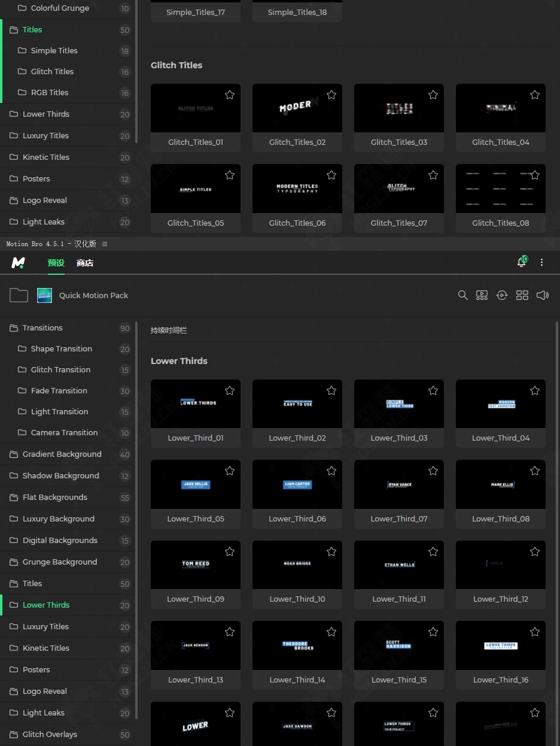Click the Quick Motion Pack name
The width and height of the screenshot is (560, 746).
pos(93,295)
